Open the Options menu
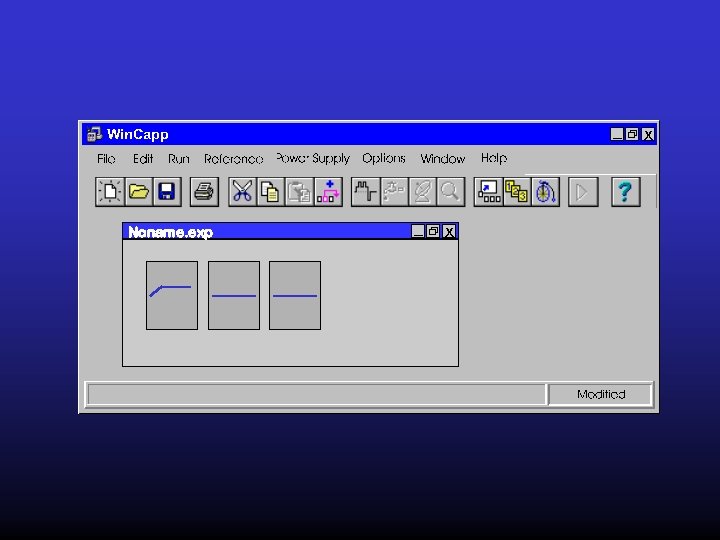This screenshot has height=540, width=720. pos(384,159)
